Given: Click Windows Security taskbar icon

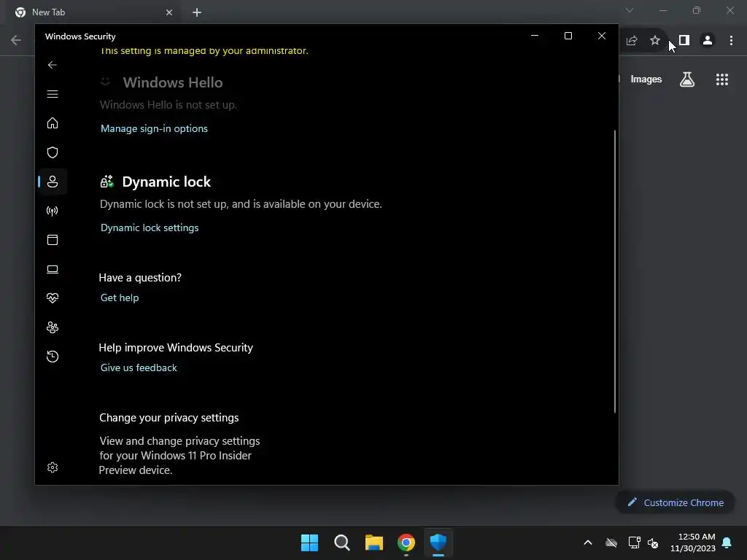Looking at the screenshot, I should point(438,542).
